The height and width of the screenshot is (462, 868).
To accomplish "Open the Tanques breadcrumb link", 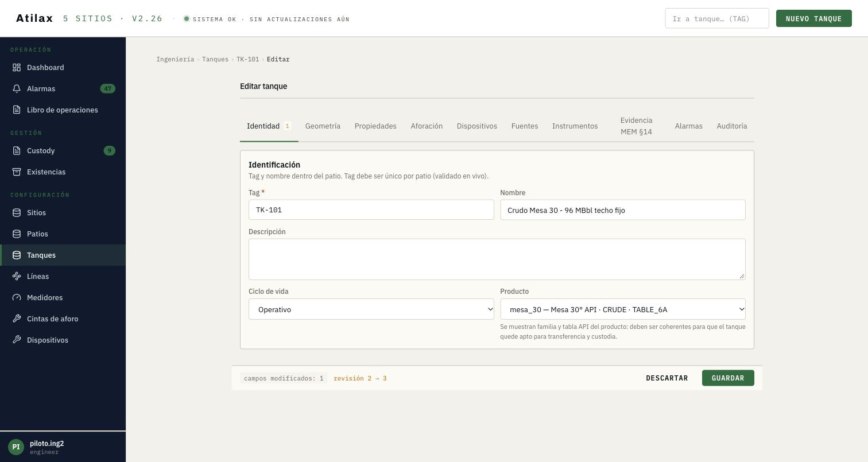I will coord(215,60).
